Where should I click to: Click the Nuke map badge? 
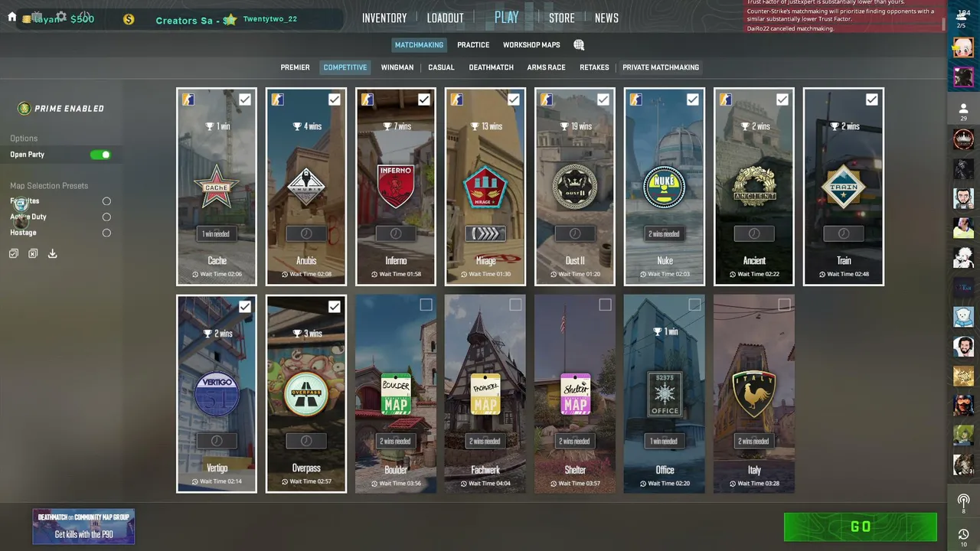(665, 187)
